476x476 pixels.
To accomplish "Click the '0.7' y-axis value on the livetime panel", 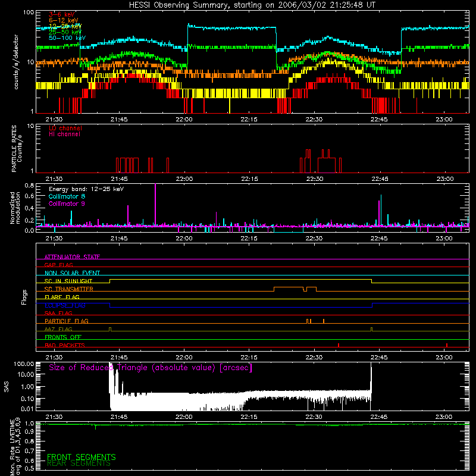I will point(29,451).
